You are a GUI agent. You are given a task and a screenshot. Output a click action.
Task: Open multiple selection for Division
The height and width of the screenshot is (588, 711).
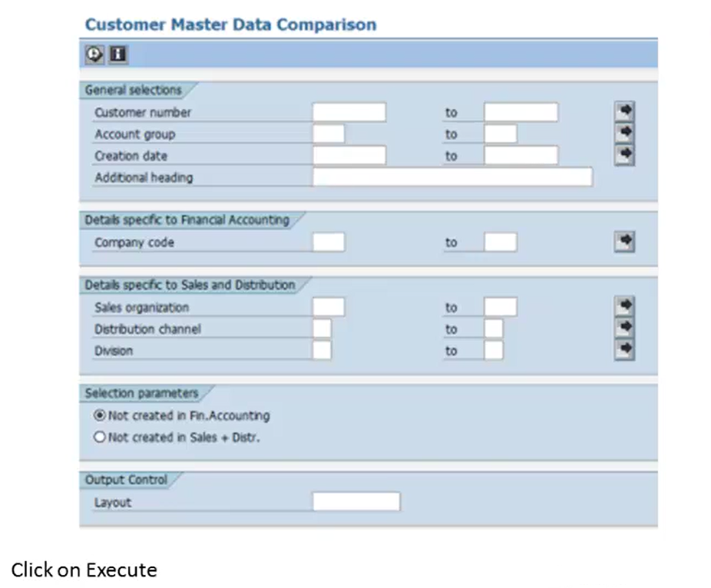pyautogui.click(x=624, y=349)
